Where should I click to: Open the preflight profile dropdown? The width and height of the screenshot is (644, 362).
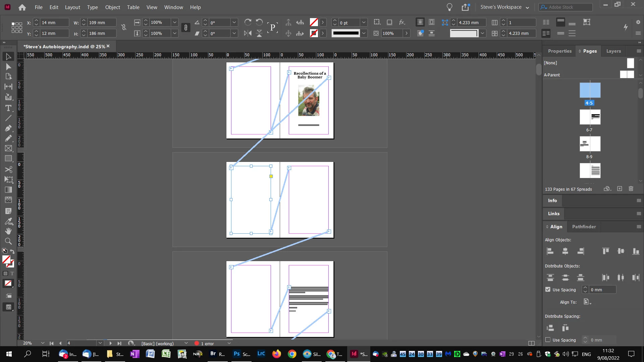(x=186, y=343)
